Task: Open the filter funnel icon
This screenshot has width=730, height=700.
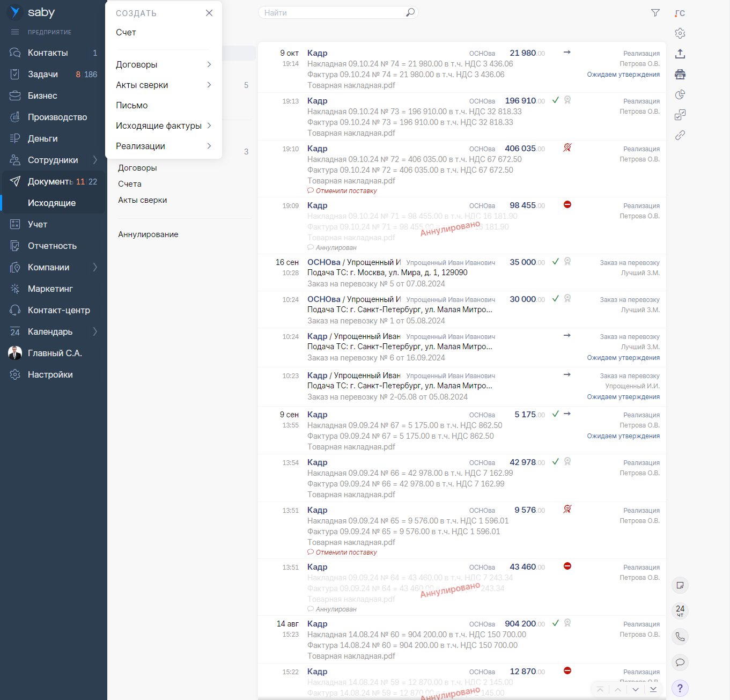Action: (x=655, y=13)
